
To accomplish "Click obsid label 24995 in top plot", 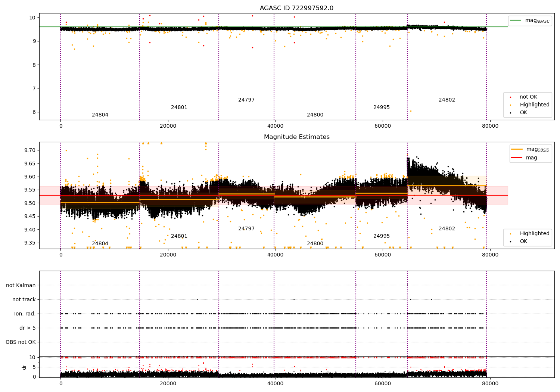I will (x=382, y=108).
